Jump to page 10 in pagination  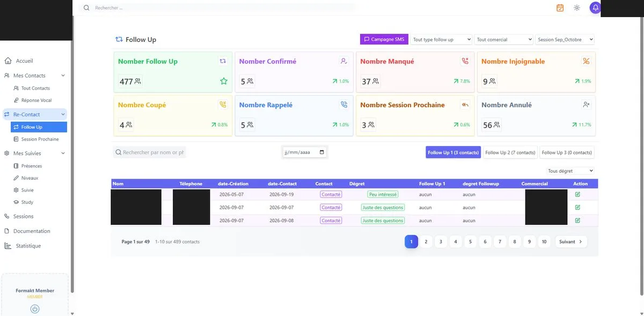544,242
